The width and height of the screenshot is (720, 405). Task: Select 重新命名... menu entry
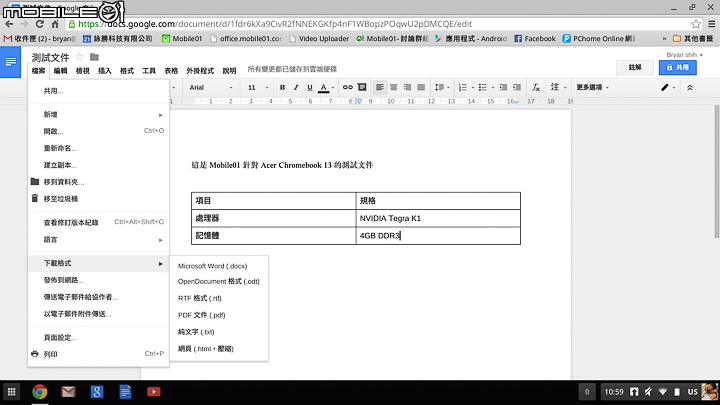click(x=98, y=148)
